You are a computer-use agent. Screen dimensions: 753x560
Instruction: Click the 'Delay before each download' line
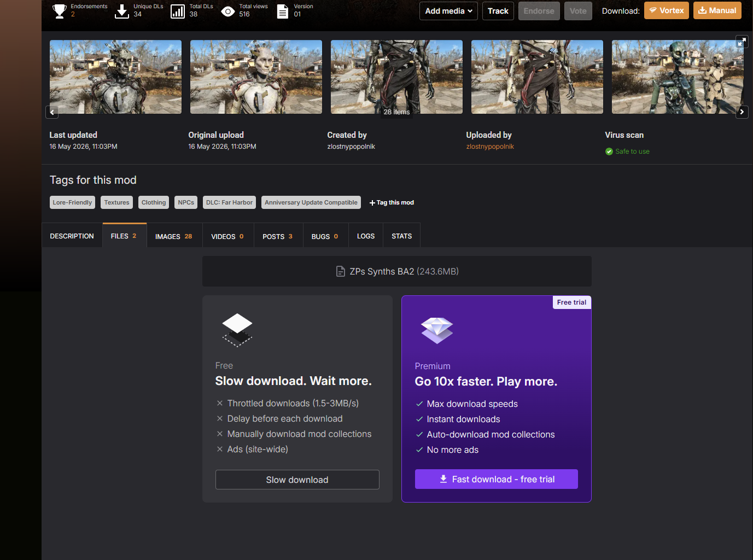[279, 418]
